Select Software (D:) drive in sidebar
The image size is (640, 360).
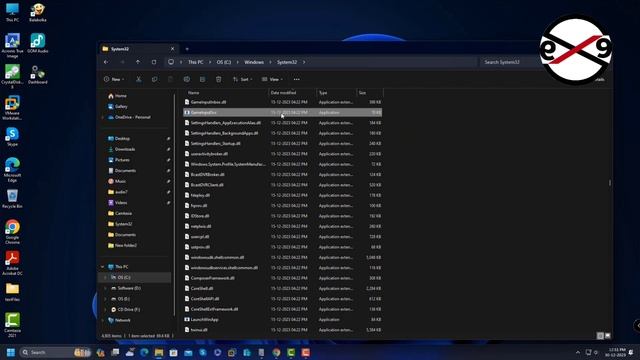click(x=126, y=288)
